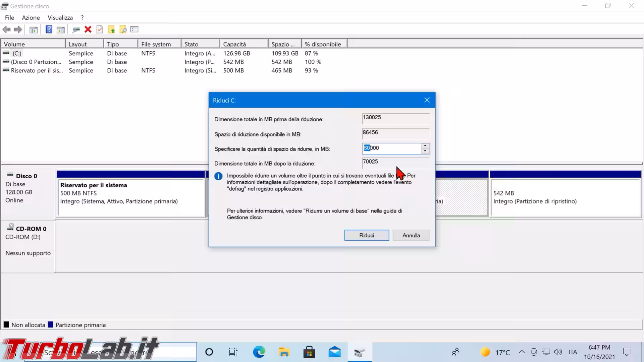The width and height of the screenshot is (644, 362).
Task: Open Microsoft Edge from taskbar
Action: pyautogui.click(x=259, y=352)
